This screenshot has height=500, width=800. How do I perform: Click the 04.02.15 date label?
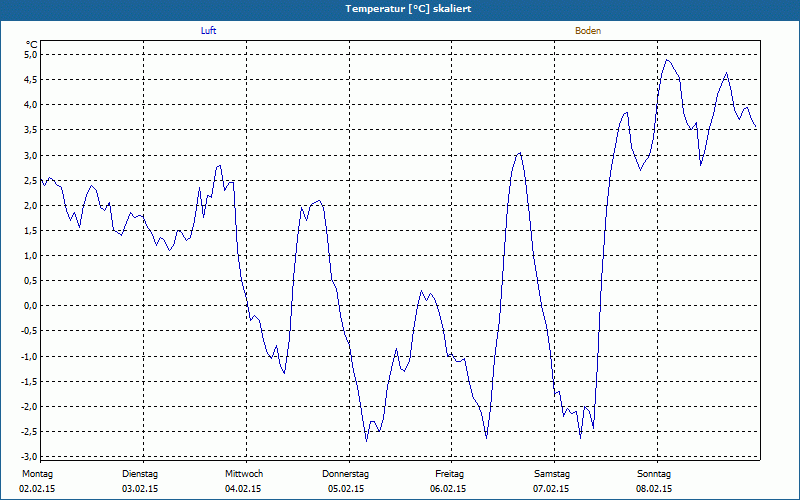coord(243,489)
